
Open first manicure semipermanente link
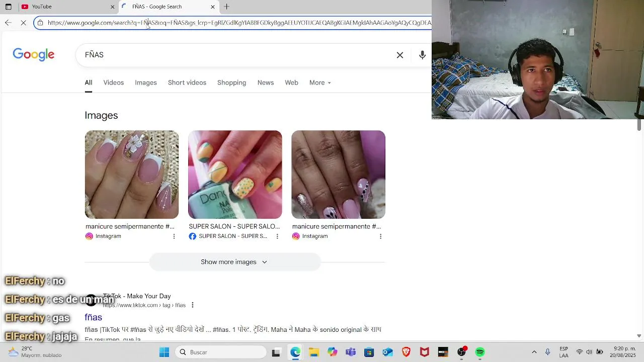click(x=130, y=226)
